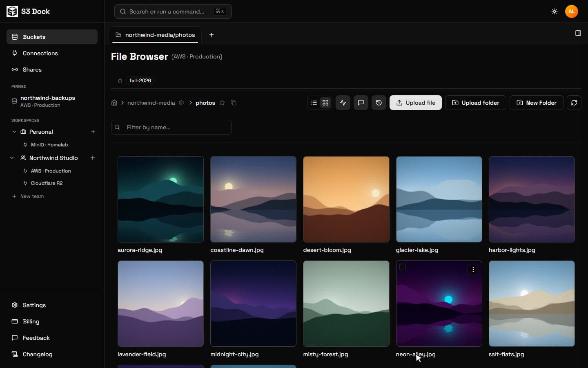Open the search or run command bar
The height and width of the screenshot is (368, 588).
(x=173, y=11)
